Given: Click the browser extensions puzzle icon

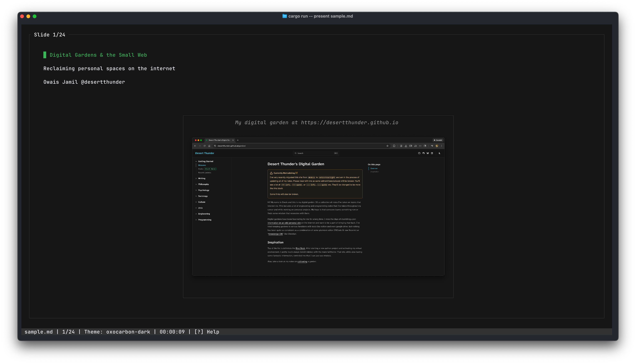Looking at the screenshot, I should coord(394,146).
